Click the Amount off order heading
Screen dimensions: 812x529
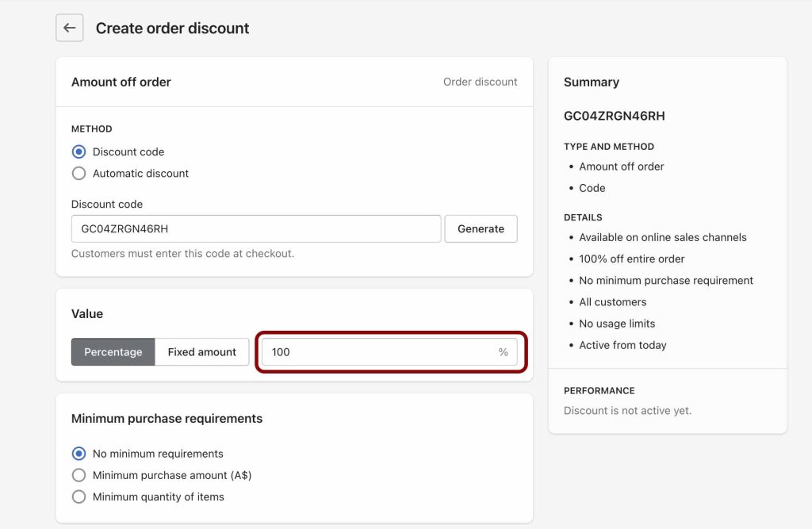click(x=121, y=82)
